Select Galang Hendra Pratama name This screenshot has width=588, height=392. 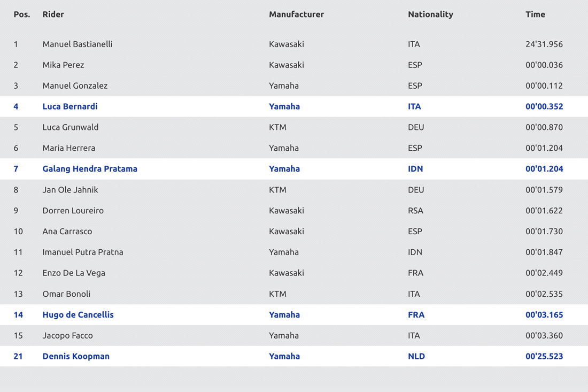(x=90, y=169)
